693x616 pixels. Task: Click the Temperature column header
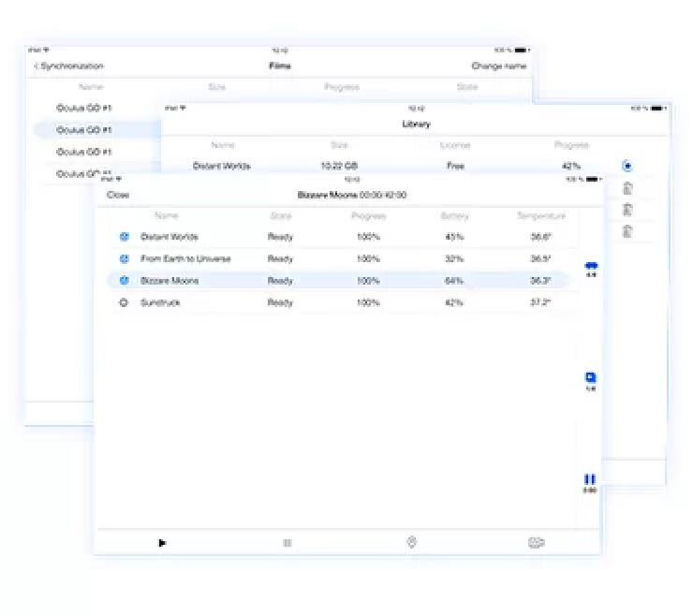coord(540,216)
